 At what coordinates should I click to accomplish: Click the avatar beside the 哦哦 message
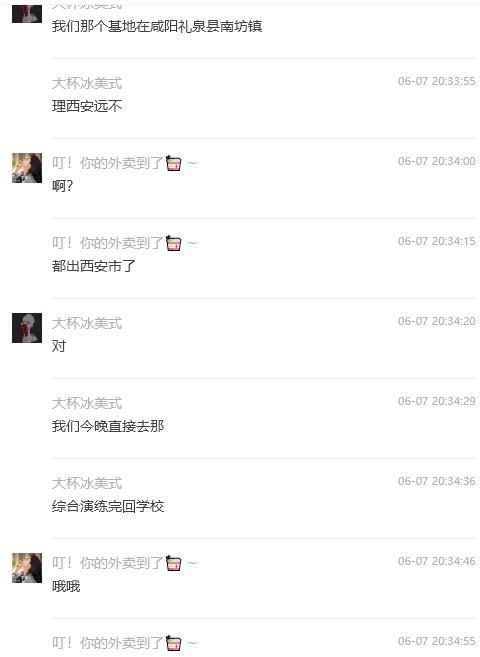(27, 568)
